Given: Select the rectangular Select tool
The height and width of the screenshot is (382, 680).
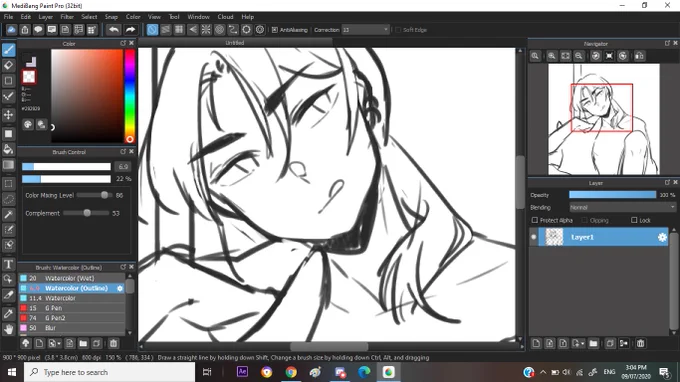Looking at the screenshot, I should click(9, 183).
